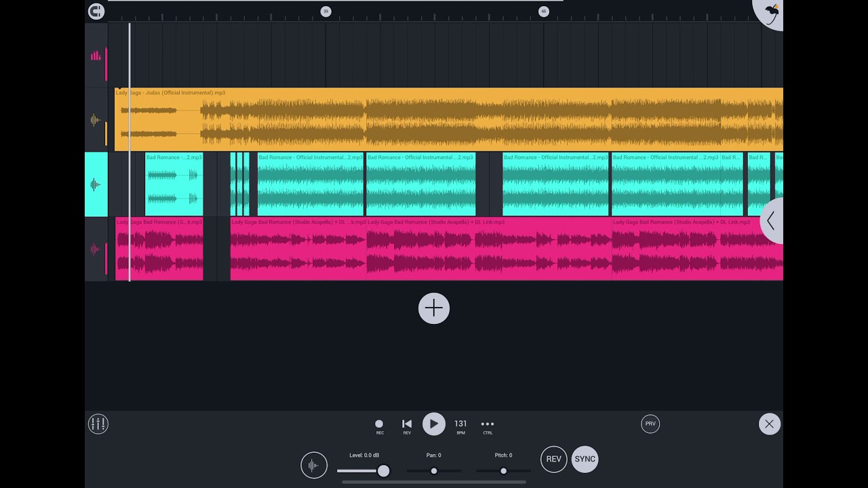Viewport: 868px width, 488px height.
Task: Select the Lady Gaga Judas instrumental clip
Action: 449,120
